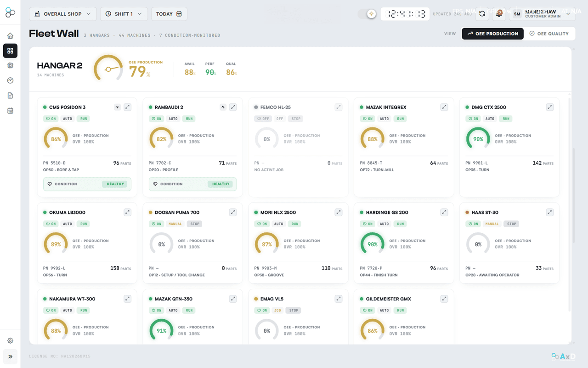The image size is (588, 368).
Task: Open Settings gear in the sidebar
Action: (x=10, y=341)
